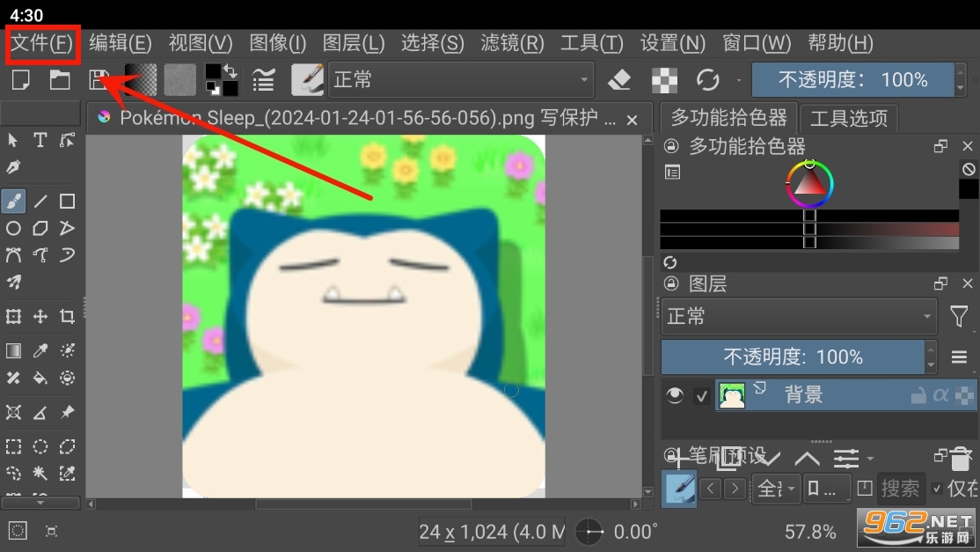Select the shape select arrow tool
The height and width of the screenshot is (552, 980).
pos(13,140)
